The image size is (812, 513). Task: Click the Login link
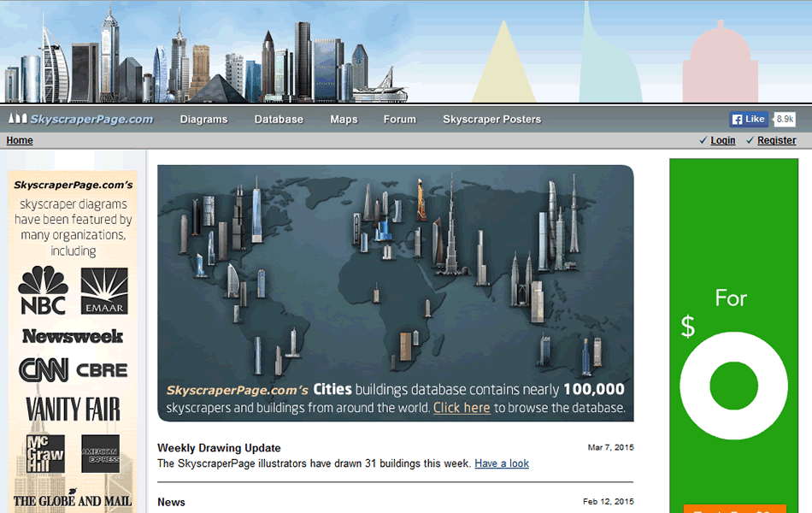(x=723, y=140)
